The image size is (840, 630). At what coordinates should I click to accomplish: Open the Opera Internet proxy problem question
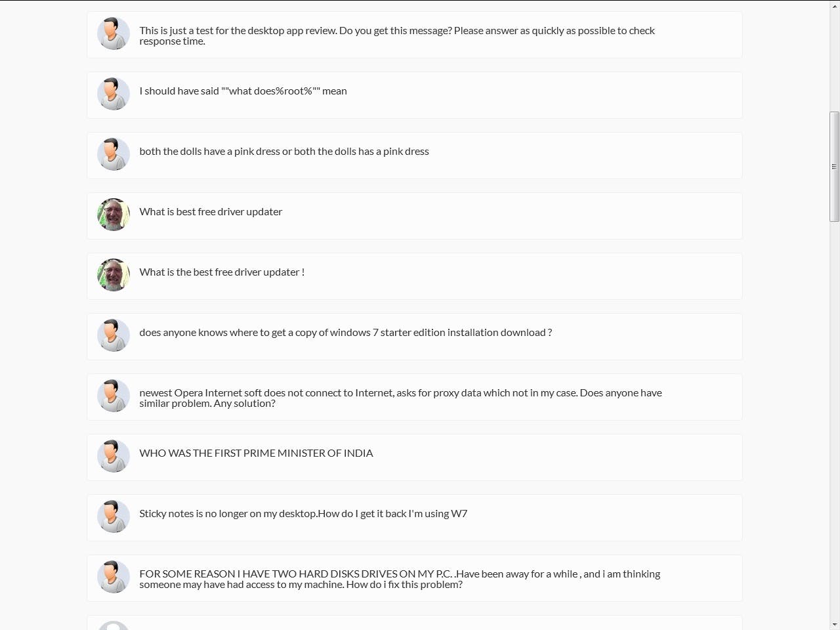pyautogui.click(x=400, y=398)
